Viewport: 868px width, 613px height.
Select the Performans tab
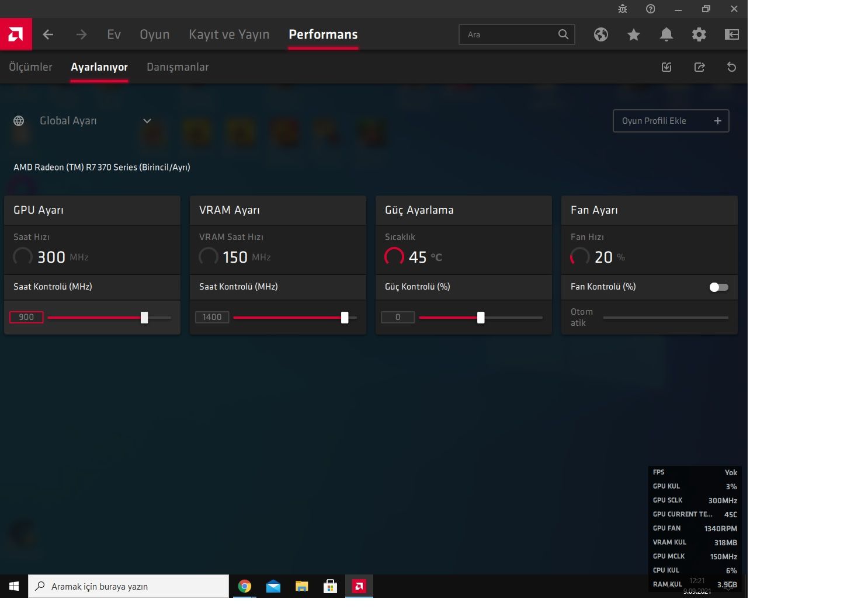[x=323, y=34]
